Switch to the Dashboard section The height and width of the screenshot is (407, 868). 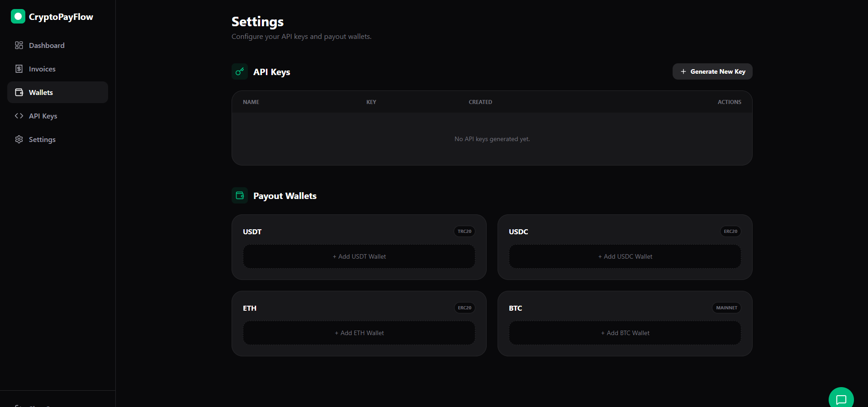[x=47, y=45]
